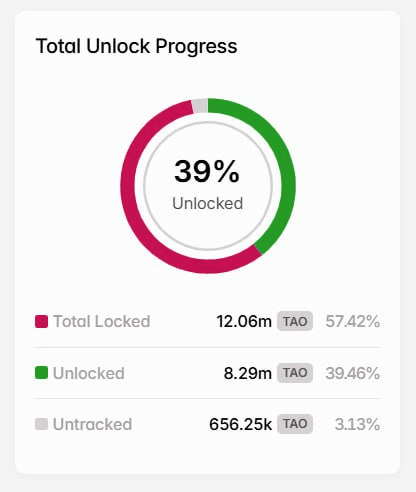
Task: Click the red Total Locked color swatch
Action: click(x=41, y=321)
